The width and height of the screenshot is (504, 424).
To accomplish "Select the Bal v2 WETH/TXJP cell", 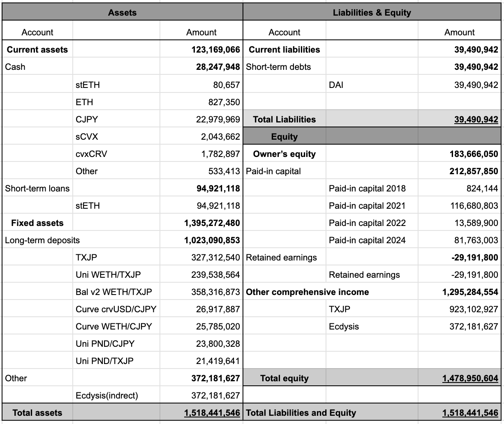I will pos(114,292).
